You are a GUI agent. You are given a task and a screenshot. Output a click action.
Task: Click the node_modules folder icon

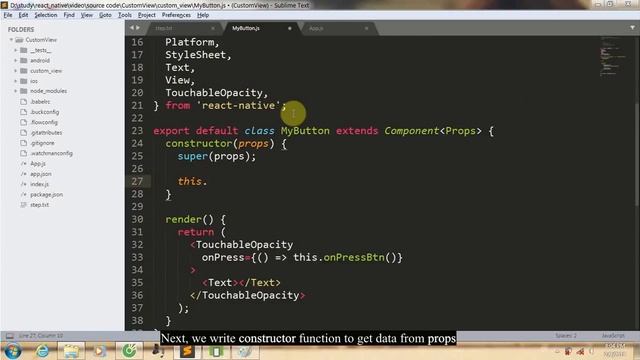pyautogui.click(x=24, y=91)
